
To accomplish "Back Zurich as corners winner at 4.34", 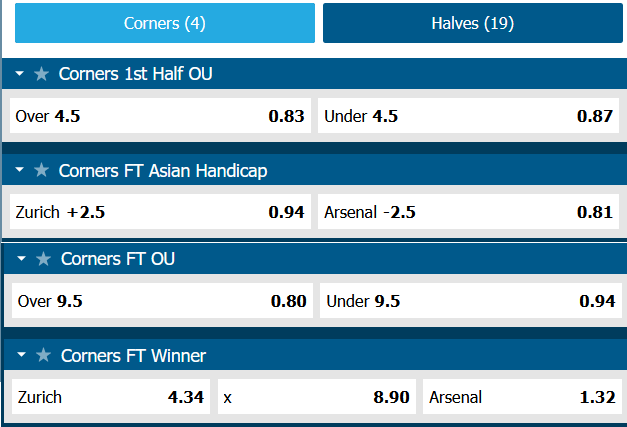I will point(109,397).
